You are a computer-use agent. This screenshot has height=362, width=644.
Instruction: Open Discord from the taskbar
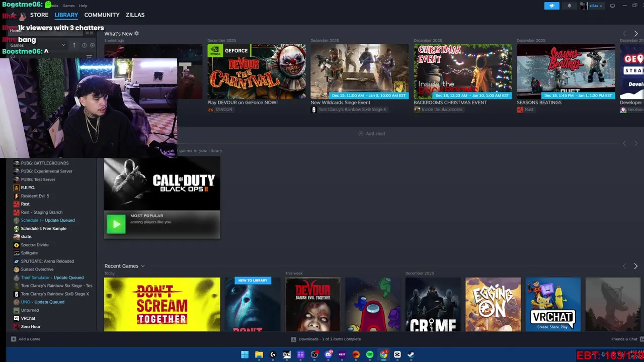[x=328, y=354]
